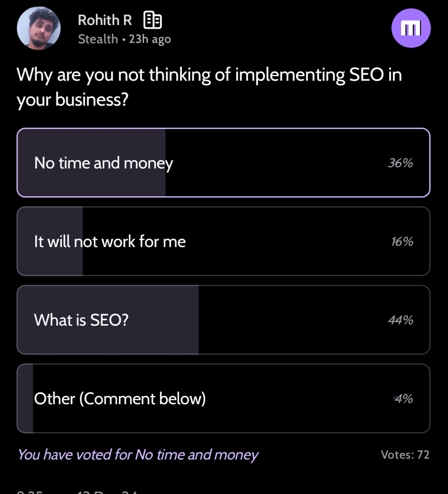Open the Rohith R profile name
The image size is (448, 494).
pyautogui.click(x=105, y=20)
